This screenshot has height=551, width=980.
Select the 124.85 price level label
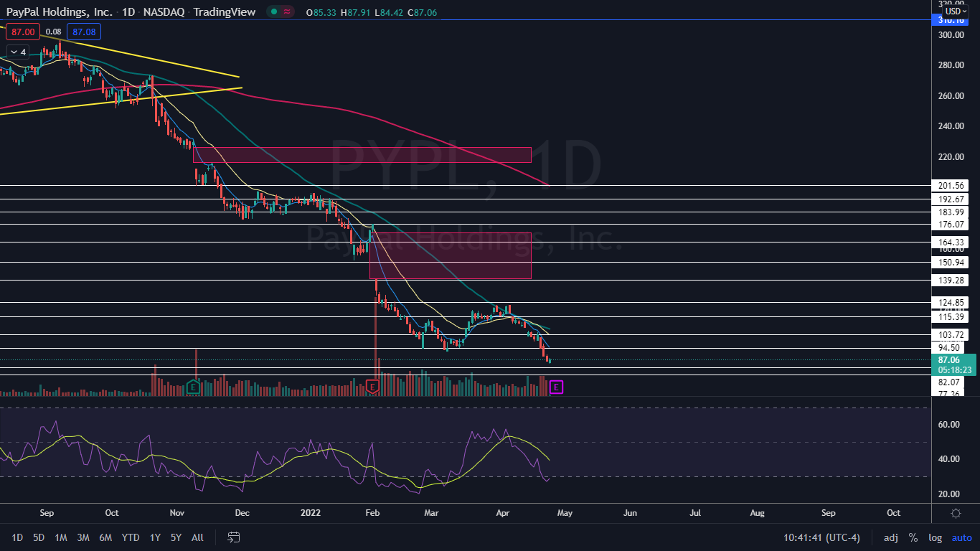click(x=951, y=302)
